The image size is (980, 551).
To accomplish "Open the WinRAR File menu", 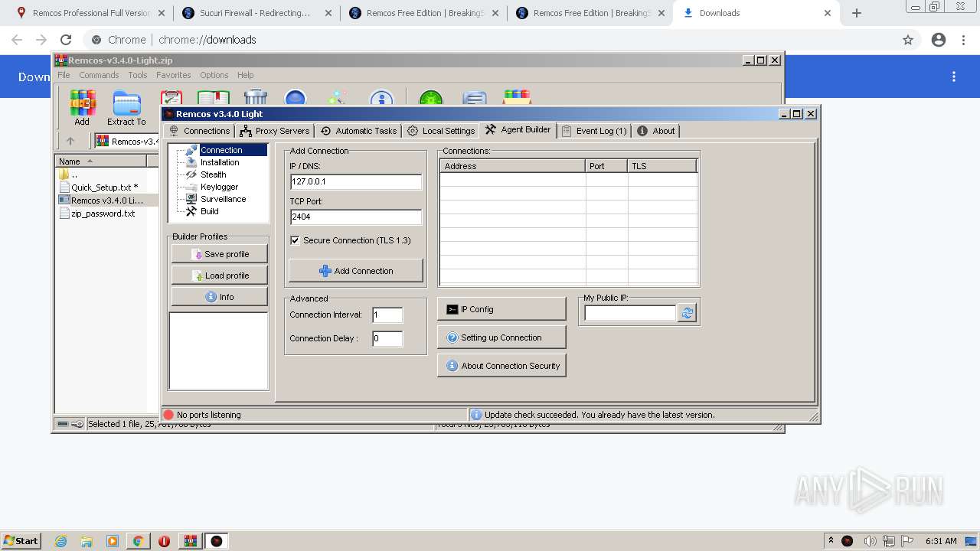I will (x=64, y=75).
